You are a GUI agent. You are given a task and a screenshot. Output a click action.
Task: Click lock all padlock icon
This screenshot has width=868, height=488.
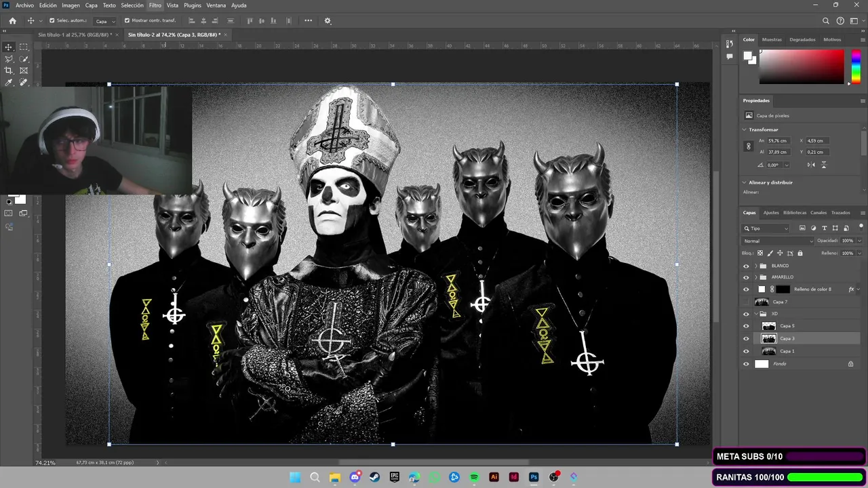tap(800, 253)
